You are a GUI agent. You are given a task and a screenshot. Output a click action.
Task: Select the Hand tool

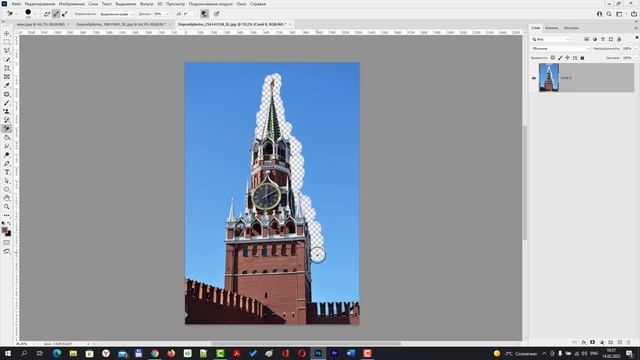pos(7,198)
